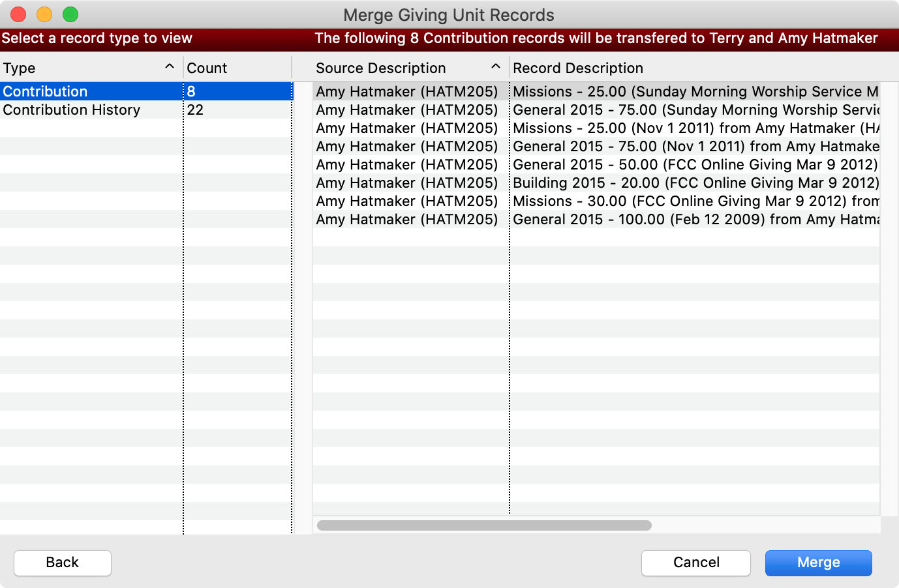This screenshot has width=899, height=588.
Task: Select the General 2015 75.00 Sunday Morning row
Action: pyautogui.click(x=695, y=110)
